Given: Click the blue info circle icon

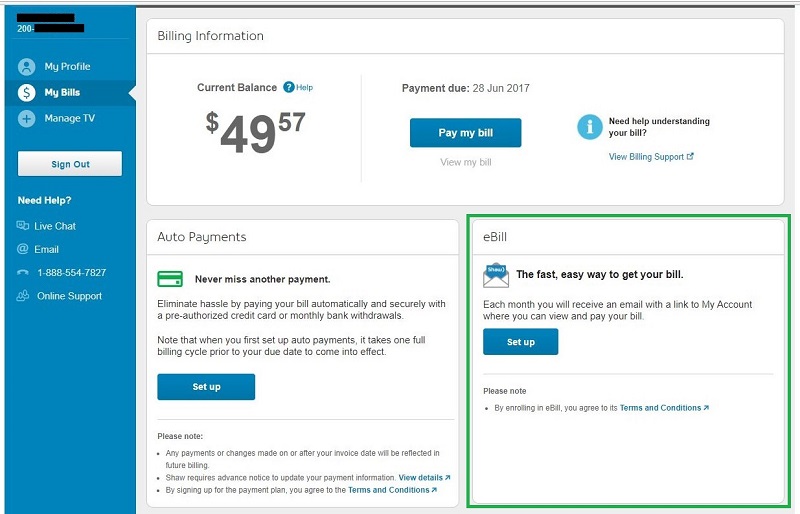Looking at the screenshot, I should (589, 126).
